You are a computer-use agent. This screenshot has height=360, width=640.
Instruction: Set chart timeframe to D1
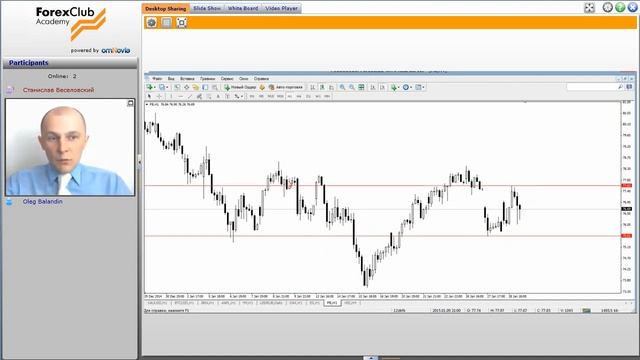coord(308,96)
